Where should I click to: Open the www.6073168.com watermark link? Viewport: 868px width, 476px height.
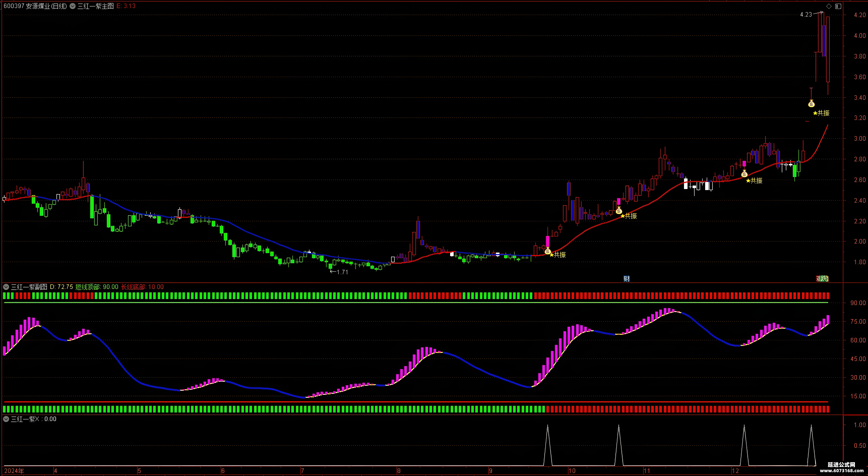[841, 471]
